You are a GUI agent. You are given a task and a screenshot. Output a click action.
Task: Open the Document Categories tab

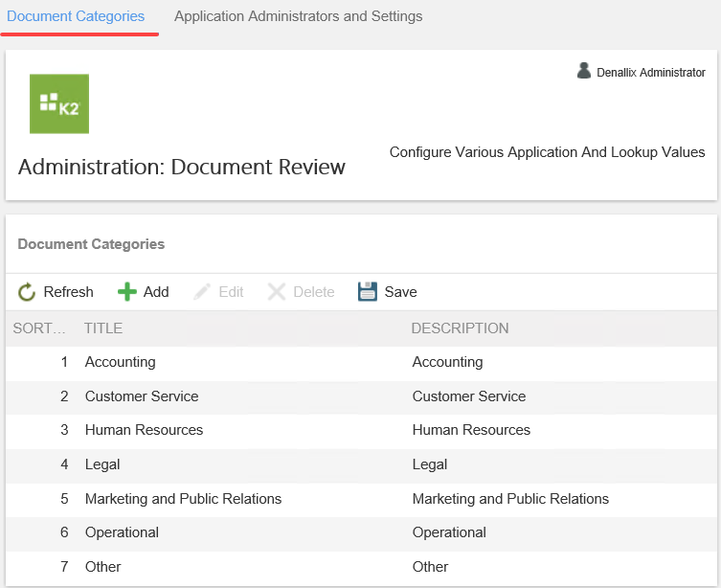[x=76, y=16]
